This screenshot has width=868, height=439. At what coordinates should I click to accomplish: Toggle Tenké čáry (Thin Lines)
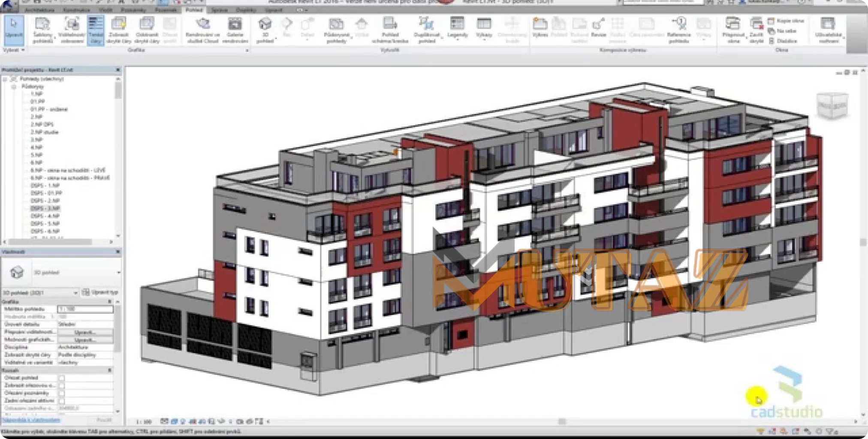coord(96,30)
